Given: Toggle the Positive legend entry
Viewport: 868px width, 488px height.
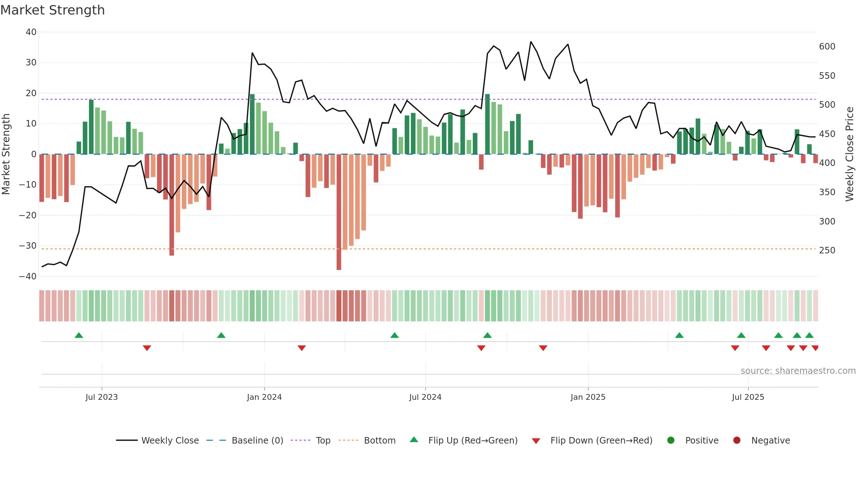Looking at the screenshot, I should coord(693,440).
